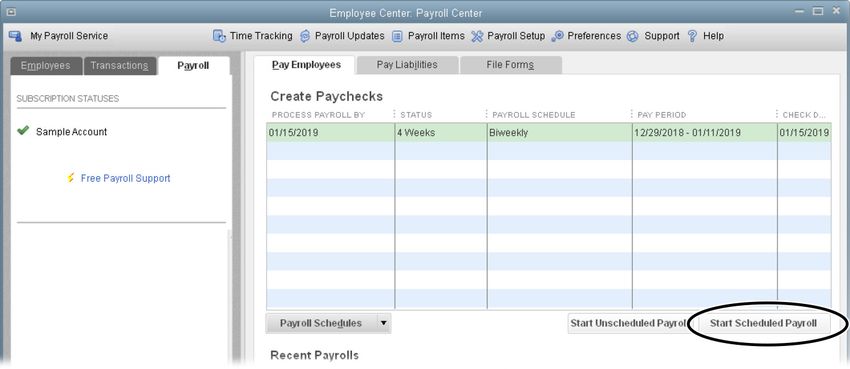The height and width of the screenshot is (369, 850).
Task: Select the 01/15/2019 process payroll by cell
Action: point(331,132)
